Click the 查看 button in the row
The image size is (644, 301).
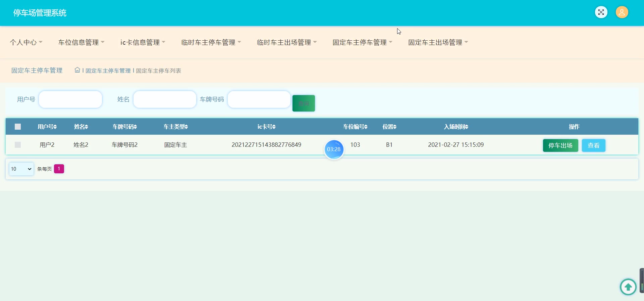[593, 145]
